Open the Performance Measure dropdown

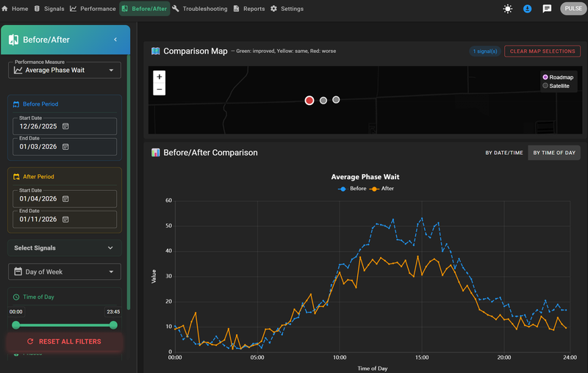click(x=65, y=70)
